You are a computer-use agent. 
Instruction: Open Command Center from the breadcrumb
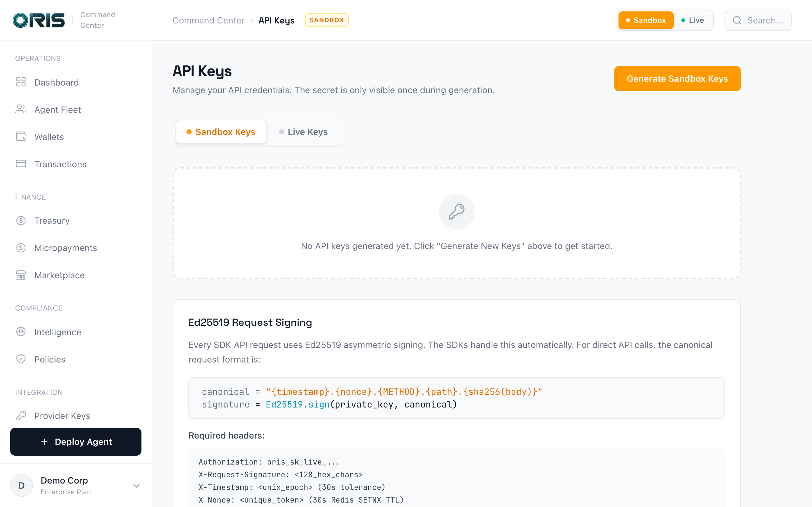208,20
